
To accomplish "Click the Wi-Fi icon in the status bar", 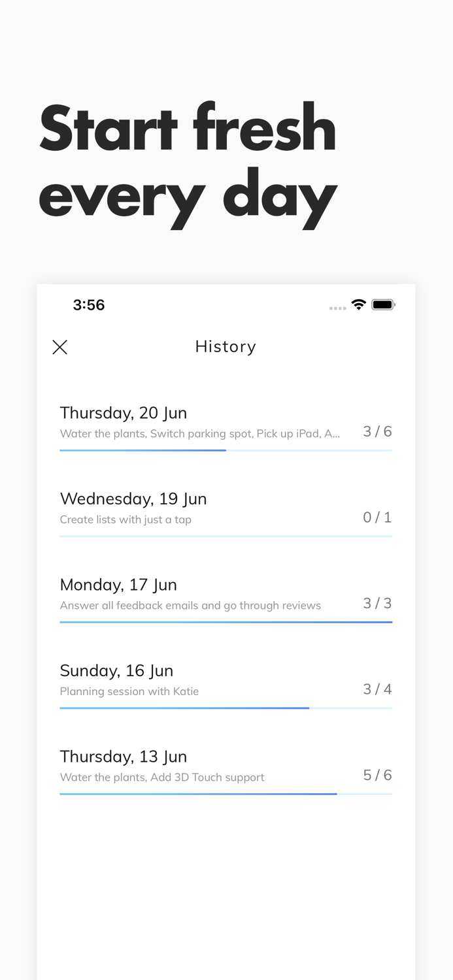I will tap(360, 304).
